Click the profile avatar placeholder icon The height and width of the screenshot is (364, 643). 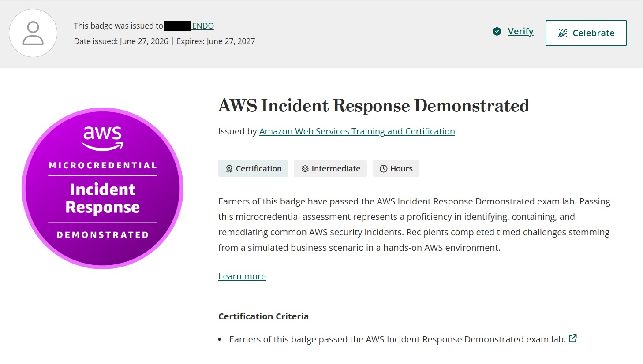tap(33, 33)
